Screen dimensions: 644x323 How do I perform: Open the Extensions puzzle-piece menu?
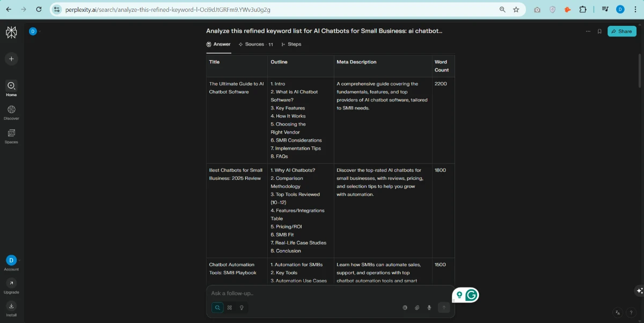583,9
